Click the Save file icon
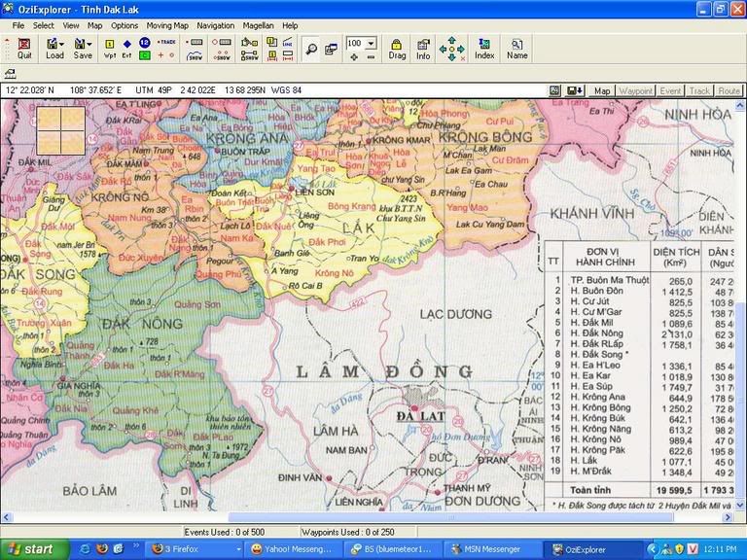 point(80,49)
